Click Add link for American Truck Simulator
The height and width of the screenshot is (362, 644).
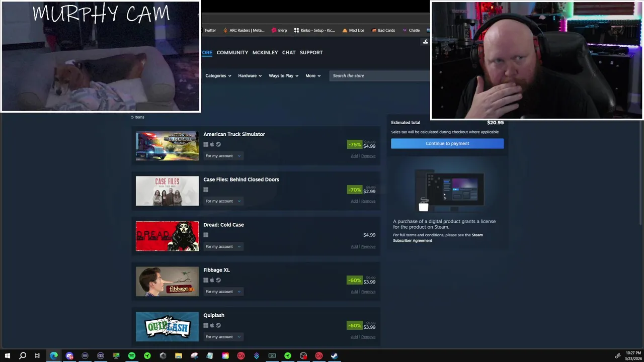(x=354, y=156)
